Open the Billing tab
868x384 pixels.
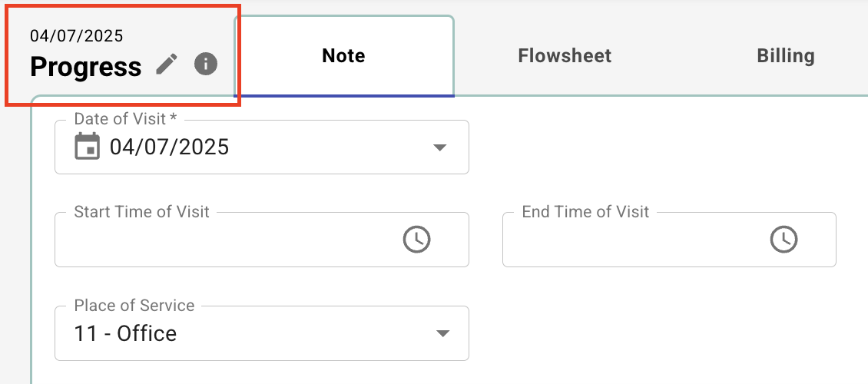(786, 56)
